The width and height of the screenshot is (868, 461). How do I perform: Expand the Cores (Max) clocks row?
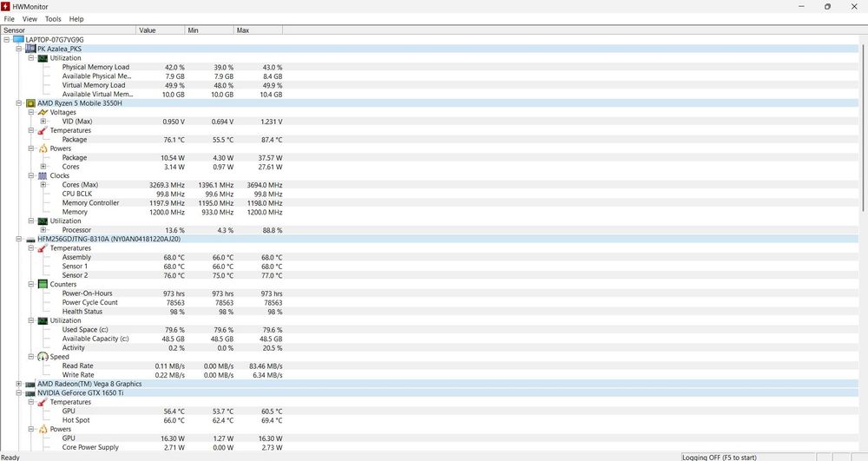click(43, 185)
